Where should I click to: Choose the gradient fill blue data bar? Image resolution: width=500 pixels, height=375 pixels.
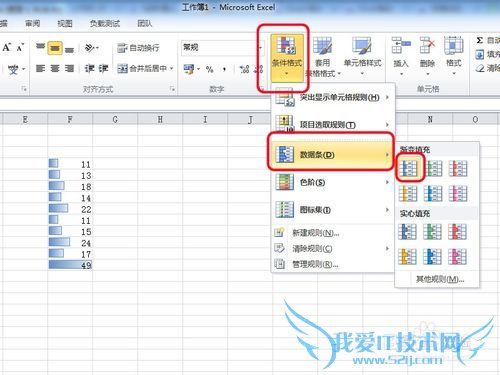(409, 168)
